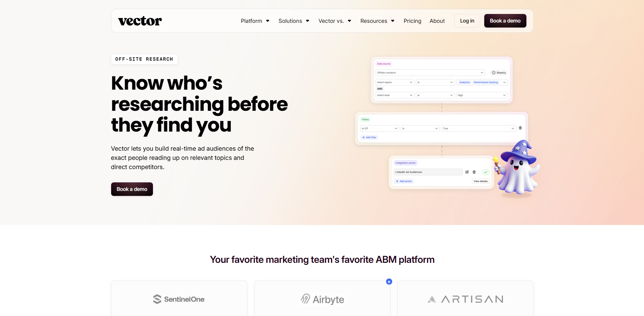The image size is (644, 316).
Task: Open the True value dropdown
Action: [478, 129]
